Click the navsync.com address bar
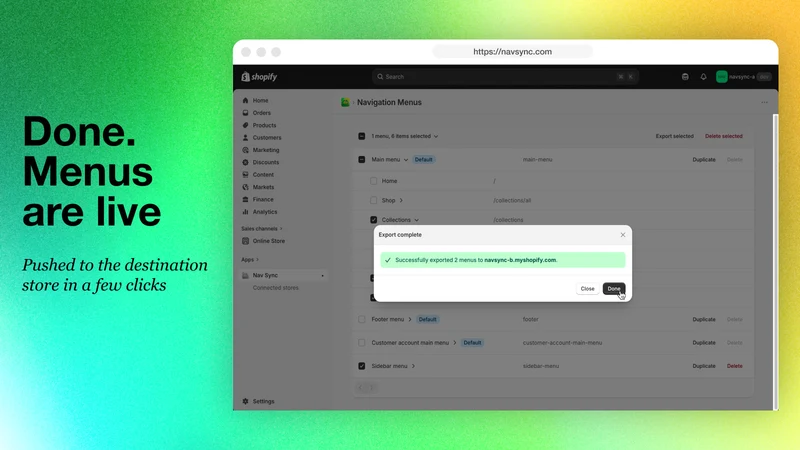Image resolution: width=800 pixels, height=450 pixels. [512, 52]
